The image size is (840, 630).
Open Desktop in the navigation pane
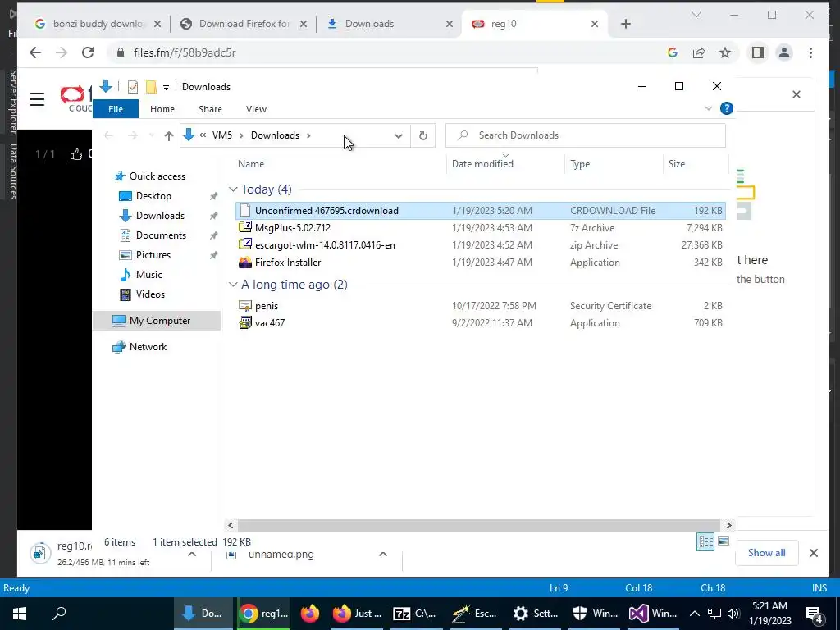click(x=153, y=196)
